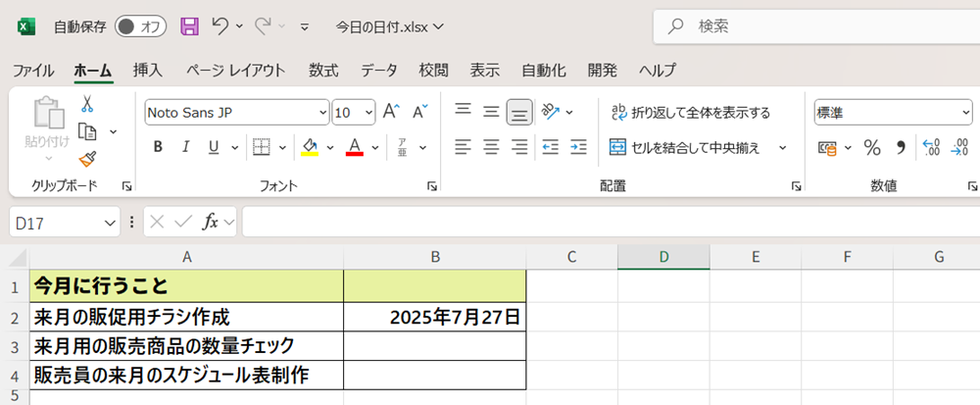Undo the last action
This screenshot has width=980, height=405.
click(220, 25)
